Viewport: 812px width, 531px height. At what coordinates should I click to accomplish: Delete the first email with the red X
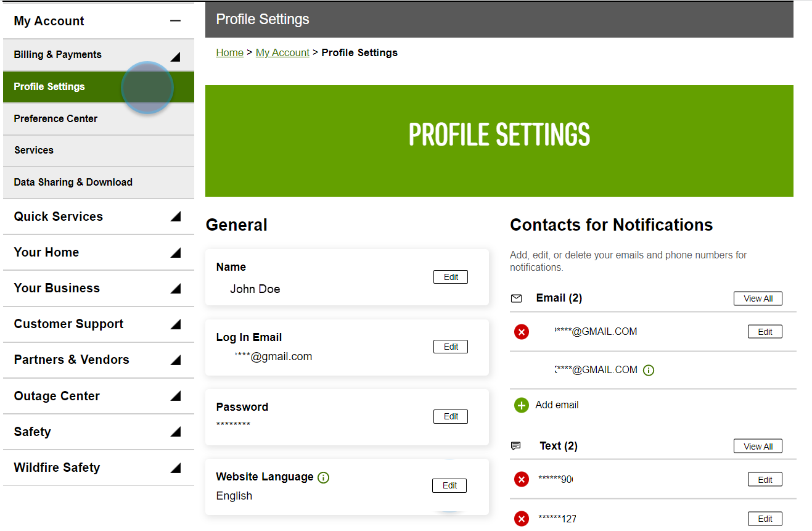[x=521, y=331]
